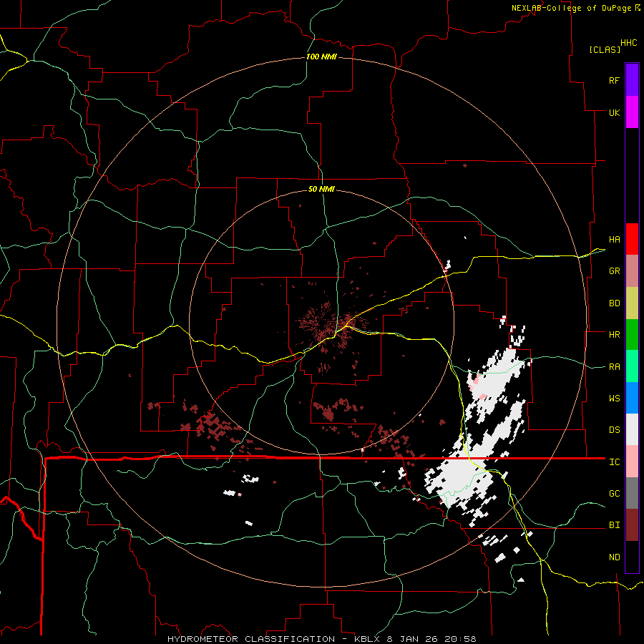Click the red HA legend color swatch

(632, 239)
